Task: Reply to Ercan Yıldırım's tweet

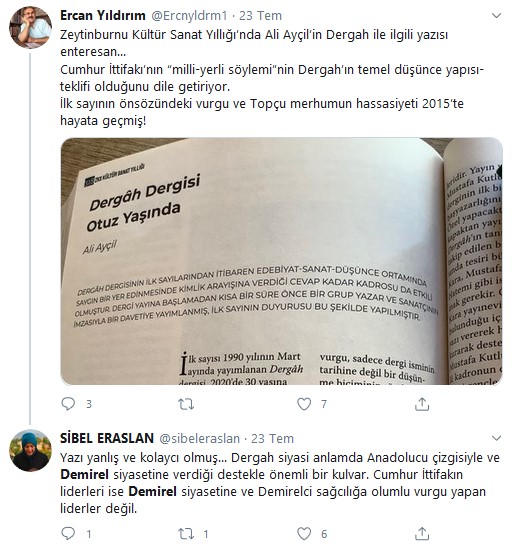Action: click(x=68, y=404)
